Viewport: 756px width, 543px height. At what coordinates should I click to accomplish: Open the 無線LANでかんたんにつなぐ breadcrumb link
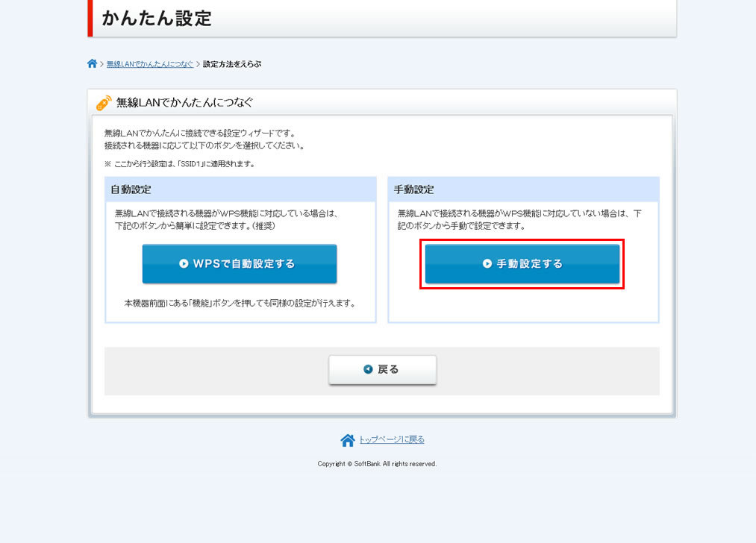(149, 64)
